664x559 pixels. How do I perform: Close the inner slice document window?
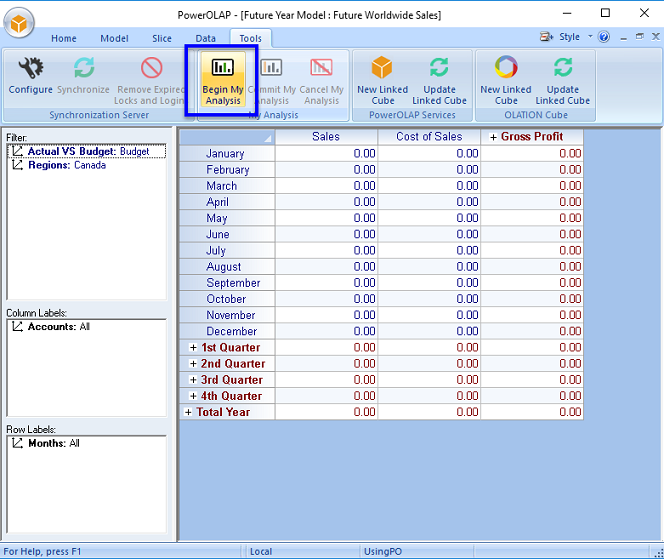tap(656, 37)
